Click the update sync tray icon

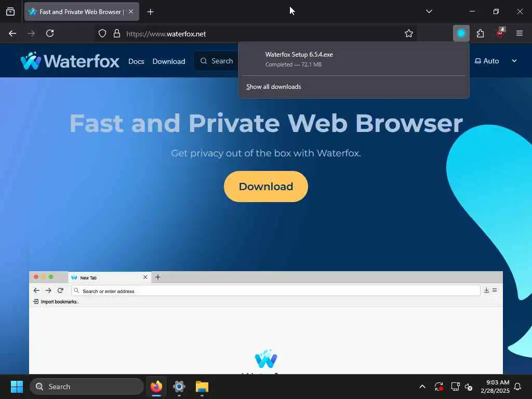pyautogui.click(x=438, y=387)
